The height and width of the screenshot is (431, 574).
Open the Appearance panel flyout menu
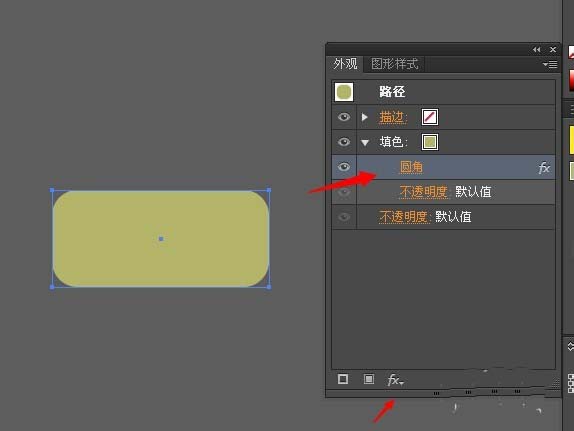point(550,65)
